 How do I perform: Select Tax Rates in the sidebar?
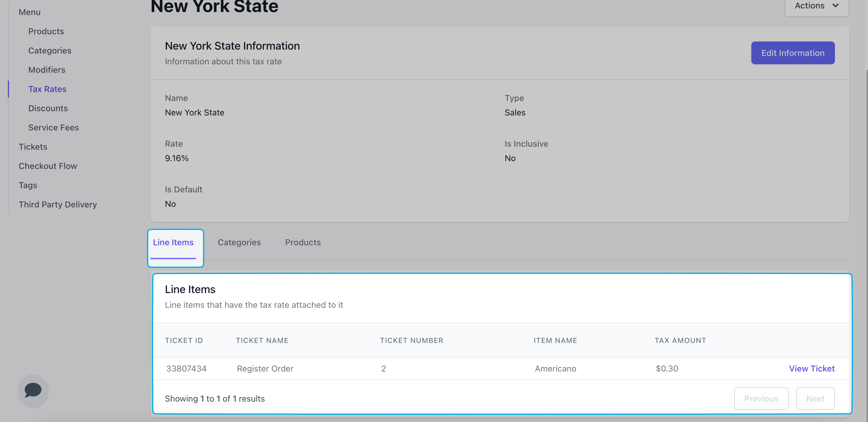click(x=47, y=89)
